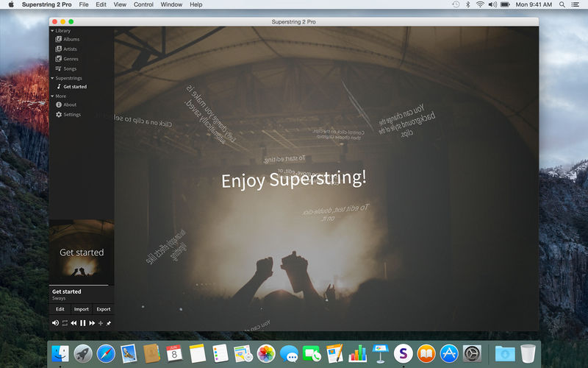Click the Import button
The width and height of the screenshot is (588, 368).
pyautogui.click(x=82, y=309)
